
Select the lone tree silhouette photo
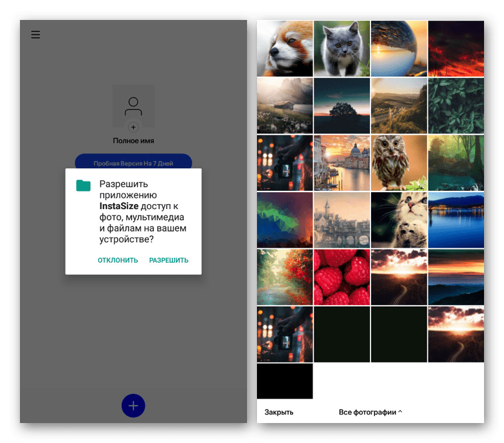point(342,106)
